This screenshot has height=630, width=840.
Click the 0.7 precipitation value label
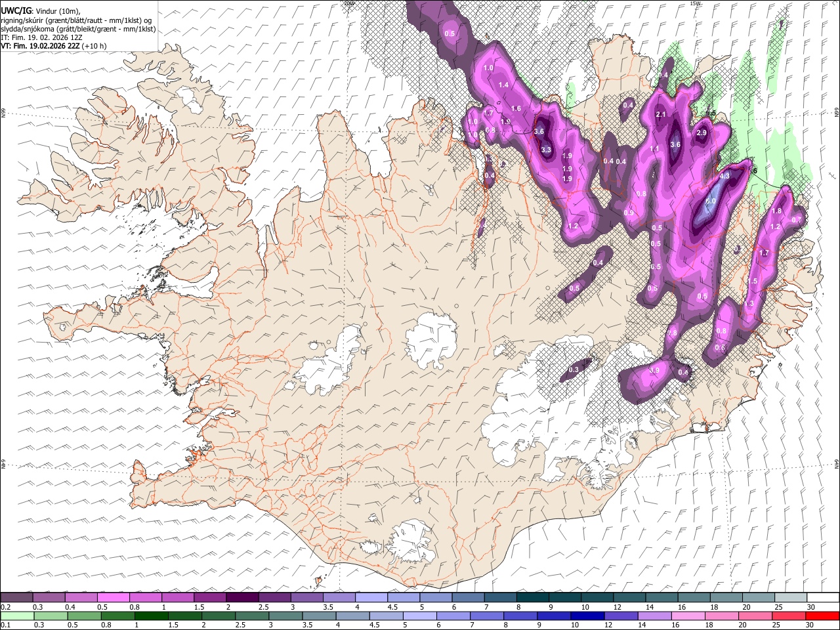797,219
